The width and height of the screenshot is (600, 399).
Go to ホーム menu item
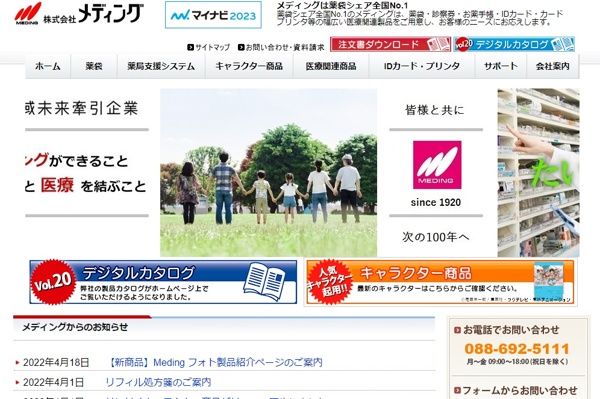coord(48,66)
